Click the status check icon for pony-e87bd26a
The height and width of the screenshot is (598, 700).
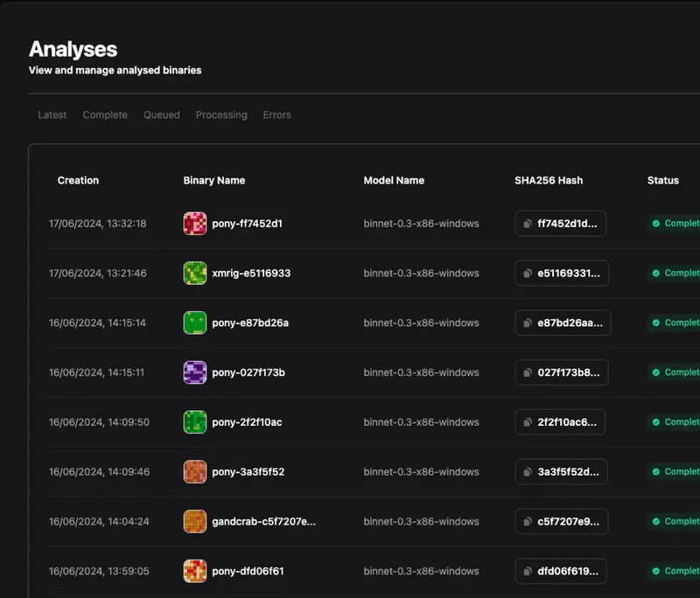(655, 323)
